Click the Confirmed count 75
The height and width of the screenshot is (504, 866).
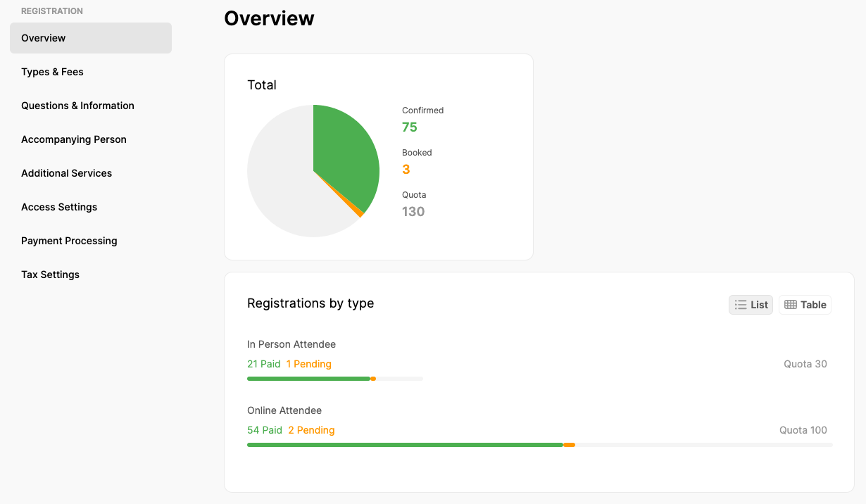tap(410, 127)
